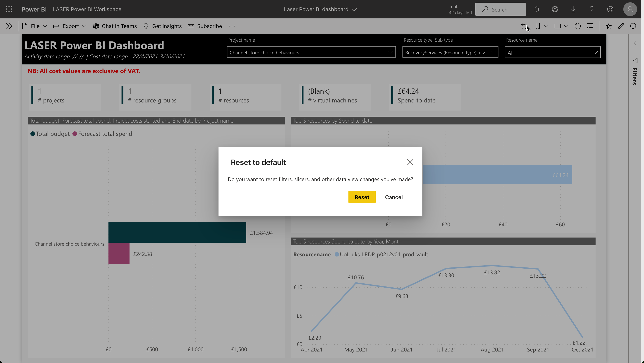Open the Comments speech bubble icon

pos(590,26)
